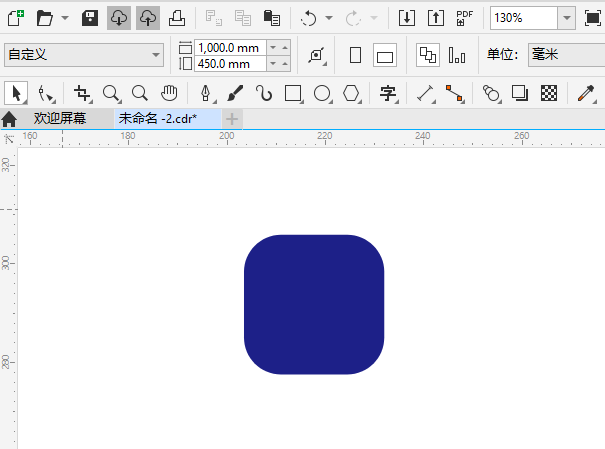The image size is (605, 449).
Task: Switch page to landscape orientation
Action: (x=385, y=56)
